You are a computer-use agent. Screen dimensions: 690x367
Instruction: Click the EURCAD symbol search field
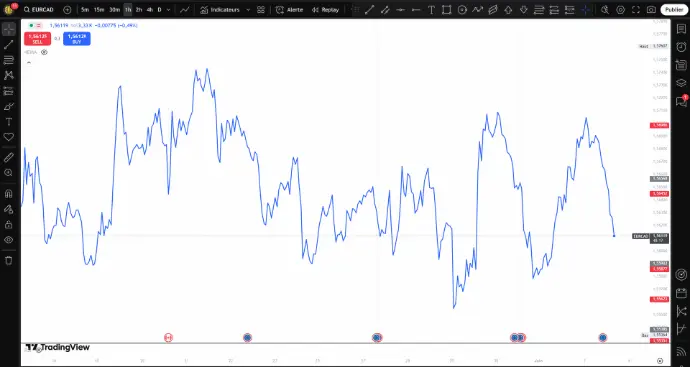click(39, 10)
